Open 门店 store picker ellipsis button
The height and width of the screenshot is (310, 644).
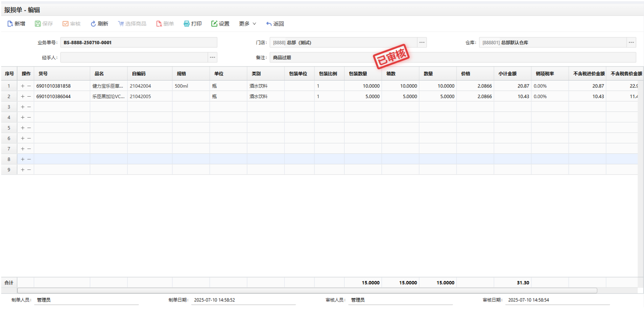422,42
